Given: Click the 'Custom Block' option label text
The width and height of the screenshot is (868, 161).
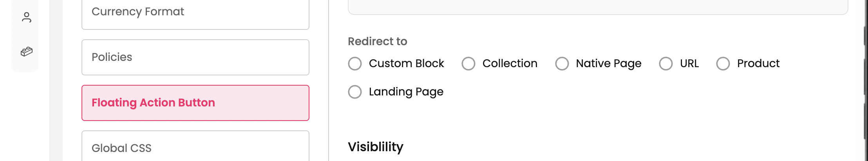Looking at the screenshot, I should (x=406, y=63).
